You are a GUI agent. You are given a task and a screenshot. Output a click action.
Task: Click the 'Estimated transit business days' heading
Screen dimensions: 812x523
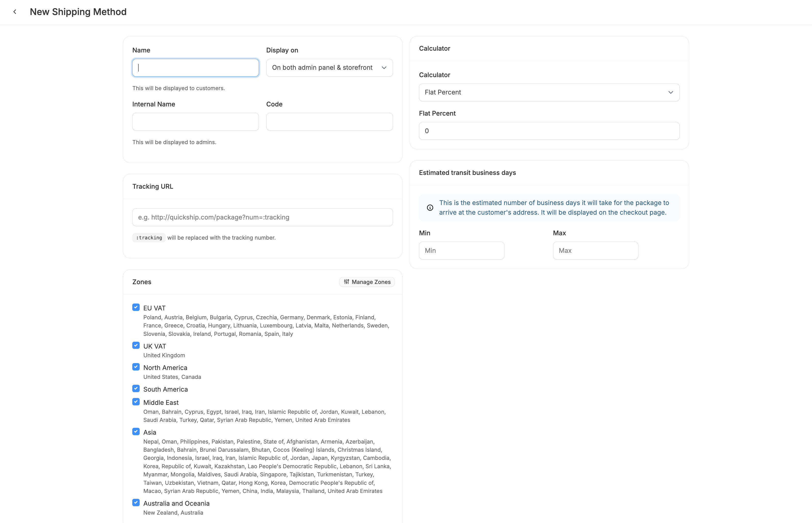pos(467,173)
